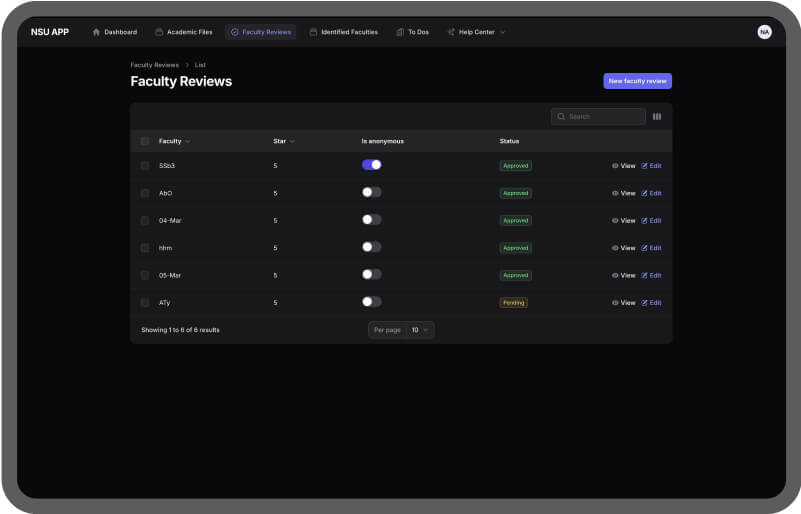
Task: Open the column toggle icon beside search
Action: [657, 117]
